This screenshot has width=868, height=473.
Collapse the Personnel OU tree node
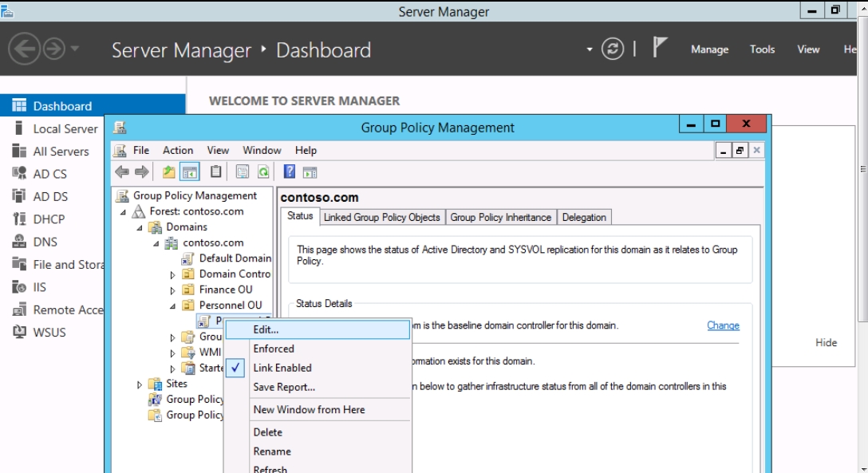tap(173, 305)
